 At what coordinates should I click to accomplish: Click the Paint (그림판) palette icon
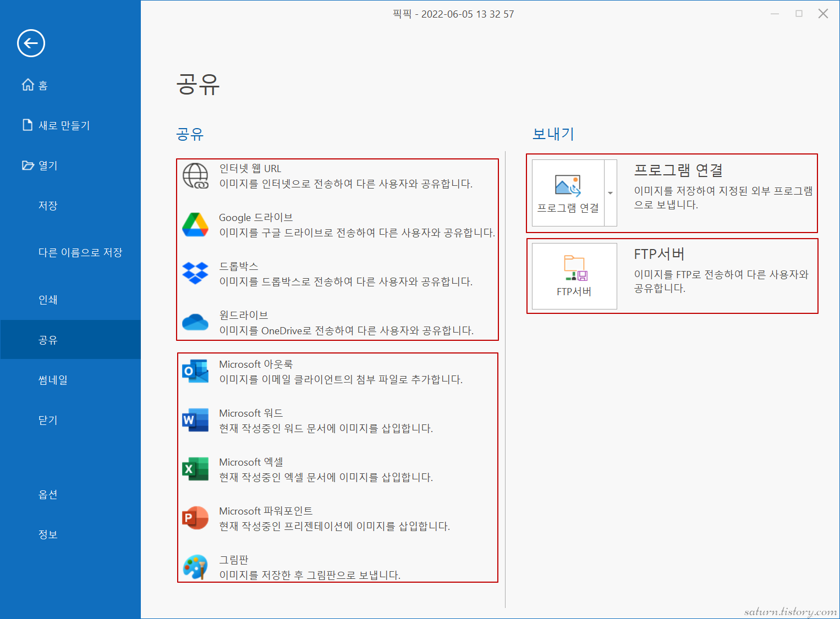click(195, 567)
